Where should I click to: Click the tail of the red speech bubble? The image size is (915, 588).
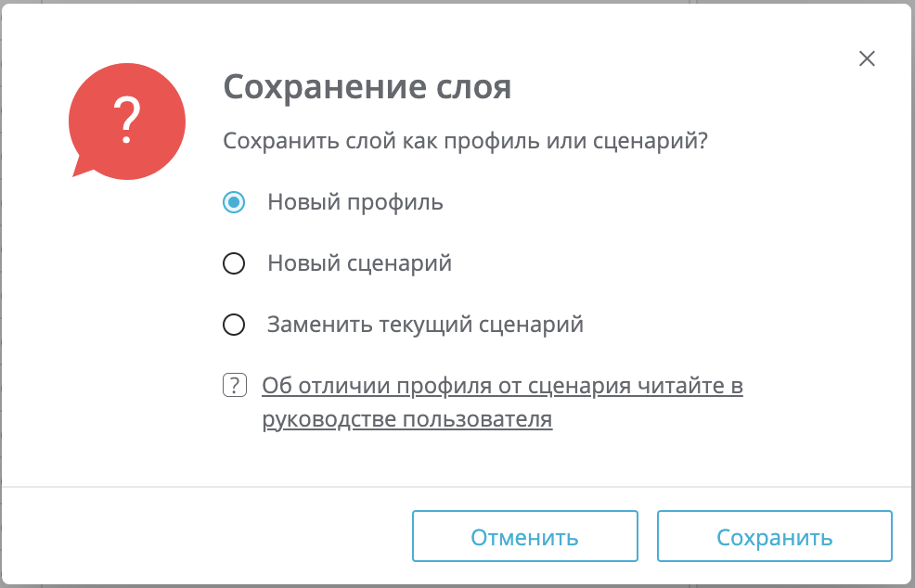82,166
